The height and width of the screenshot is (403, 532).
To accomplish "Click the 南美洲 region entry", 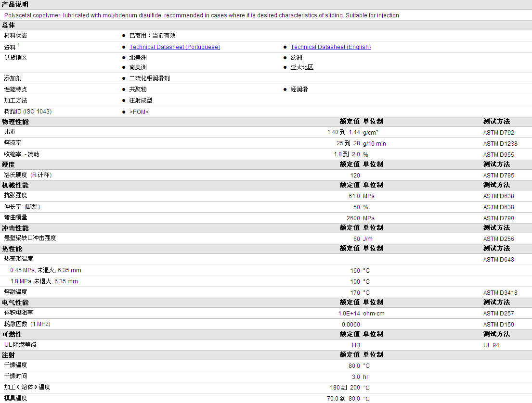I will tap(138, 67).
